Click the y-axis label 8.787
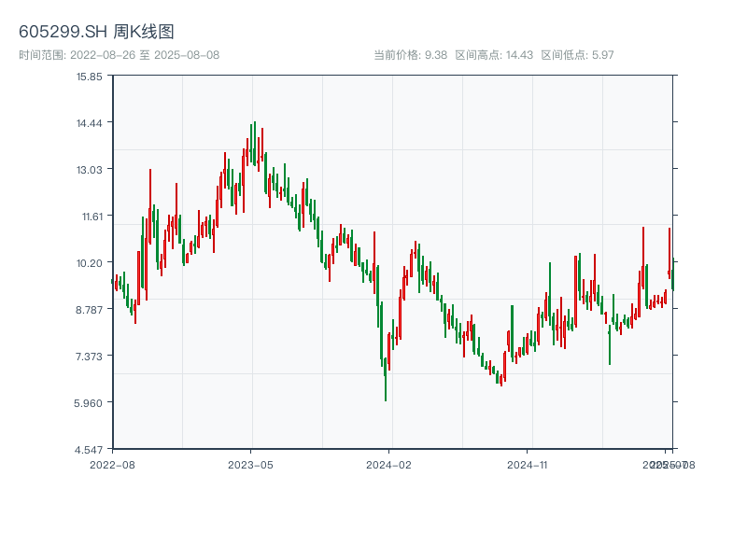This screenshot has height=560, width=747. point(89,310)
